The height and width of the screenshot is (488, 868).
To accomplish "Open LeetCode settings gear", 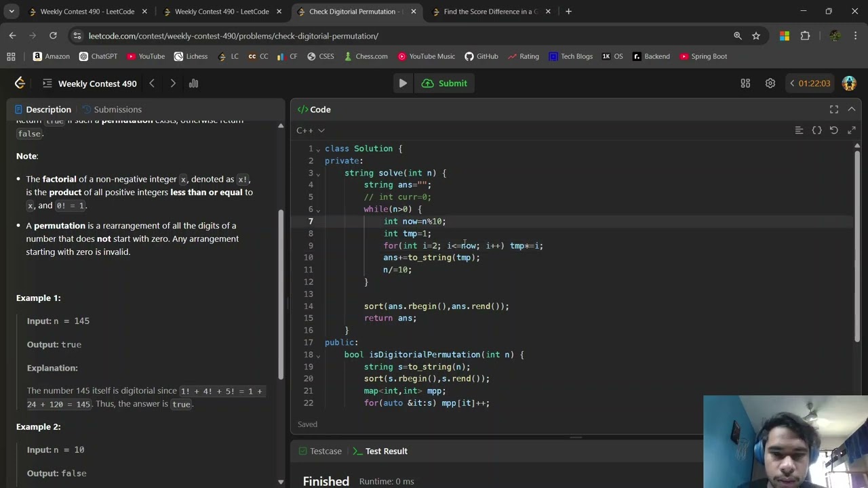I will tap(770, 83).
